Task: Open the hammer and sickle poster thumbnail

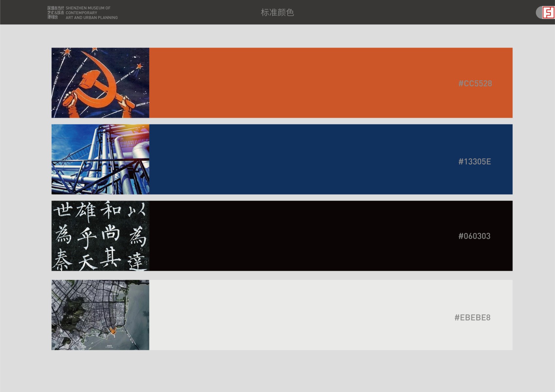Action: click(100, 83)
